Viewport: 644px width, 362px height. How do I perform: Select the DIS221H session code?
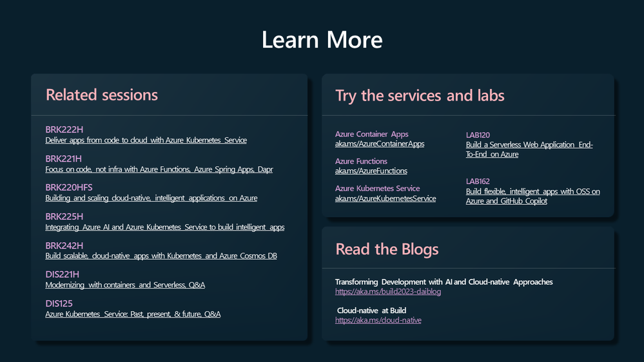(x=62, y=274)
